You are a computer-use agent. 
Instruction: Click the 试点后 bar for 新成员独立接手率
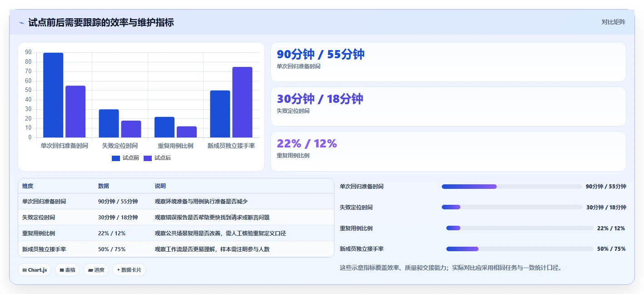tap(242, 102)
